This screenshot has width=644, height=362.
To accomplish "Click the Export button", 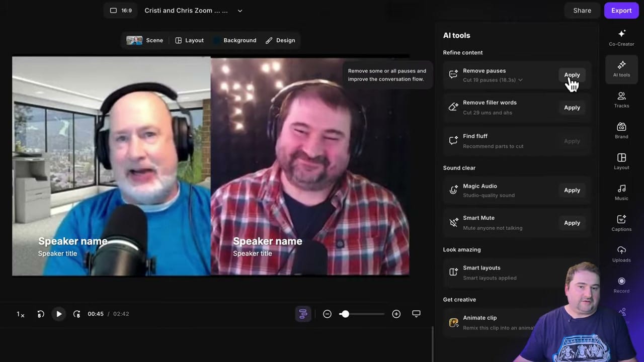I will (x=621, y=11).
